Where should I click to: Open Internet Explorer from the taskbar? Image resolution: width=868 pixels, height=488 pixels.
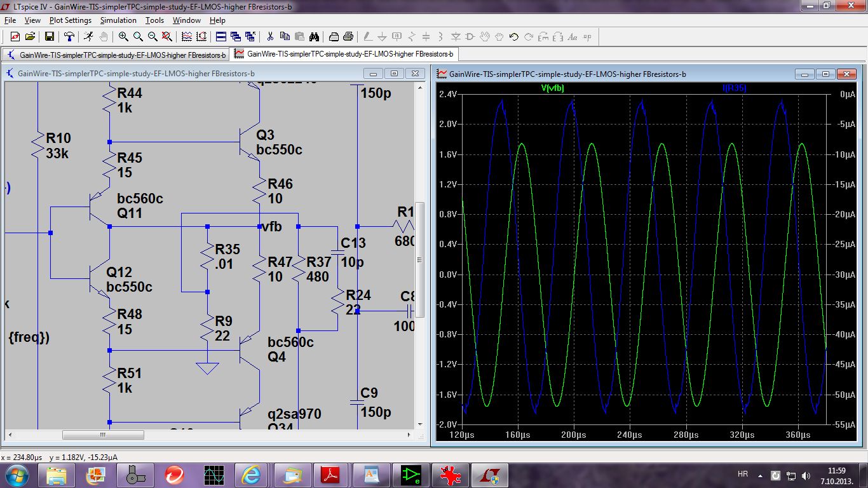(x=251, y=475)
